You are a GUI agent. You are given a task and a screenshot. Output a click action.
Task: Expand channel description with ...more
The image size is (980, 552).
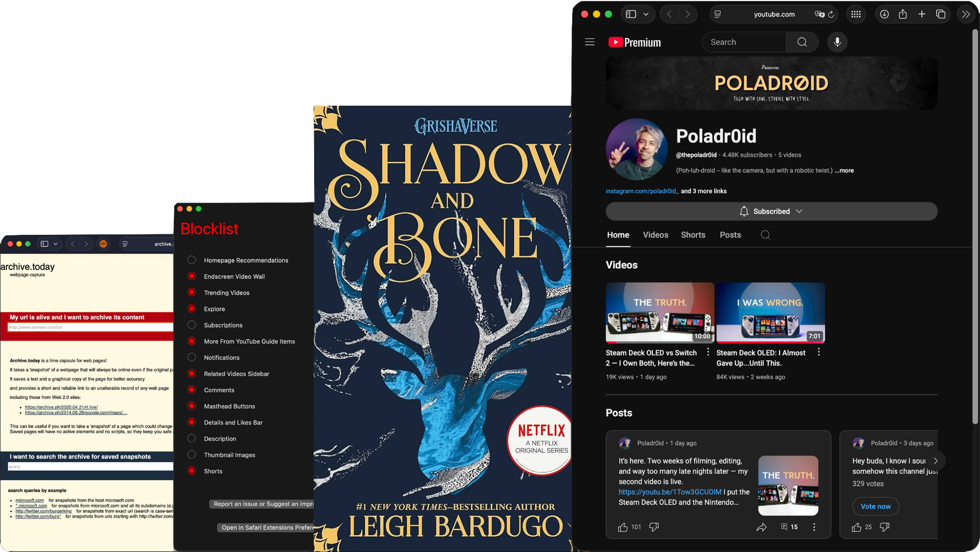tap(844, 171)
